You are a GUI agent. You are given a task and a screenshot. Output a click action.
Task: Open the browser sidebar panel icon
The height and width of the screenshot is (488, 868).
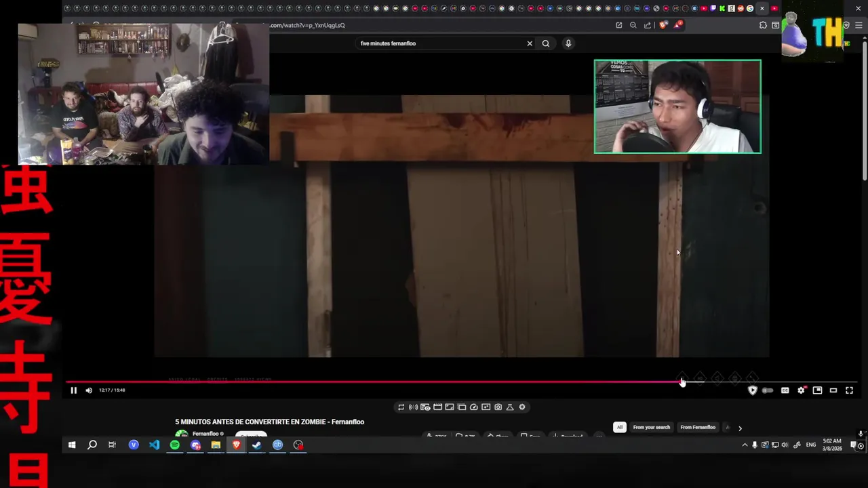point(775,25)
